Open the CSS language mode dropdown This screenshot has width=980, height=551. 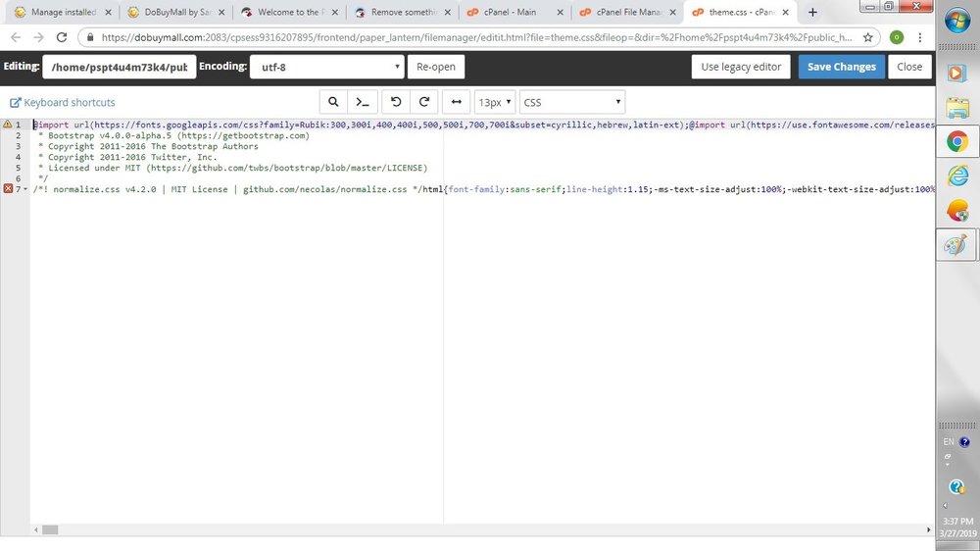point(572,102)
